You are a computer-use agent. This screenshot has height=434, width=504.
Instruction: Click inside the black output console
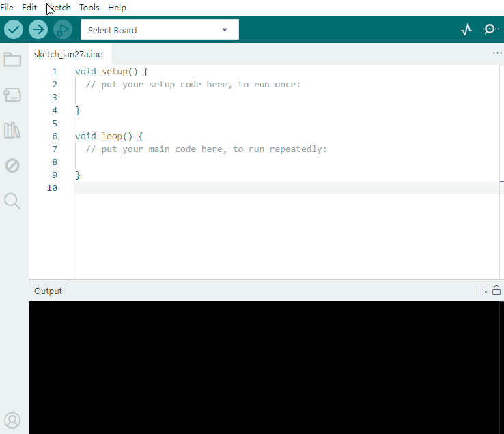(x=264, y=367)
